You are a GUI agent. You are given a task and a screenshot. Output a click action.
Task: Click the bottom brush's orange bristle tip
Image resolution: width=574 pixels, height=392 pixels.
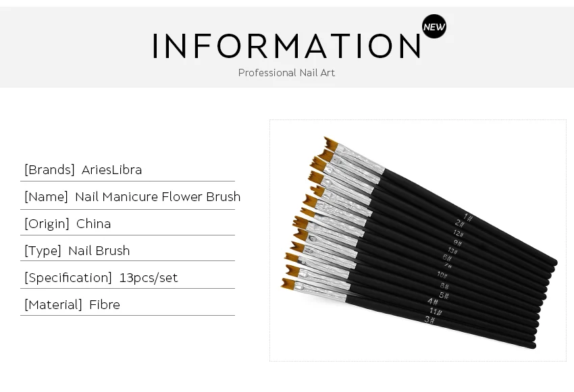pyautogui.click(x=288, y=284)
